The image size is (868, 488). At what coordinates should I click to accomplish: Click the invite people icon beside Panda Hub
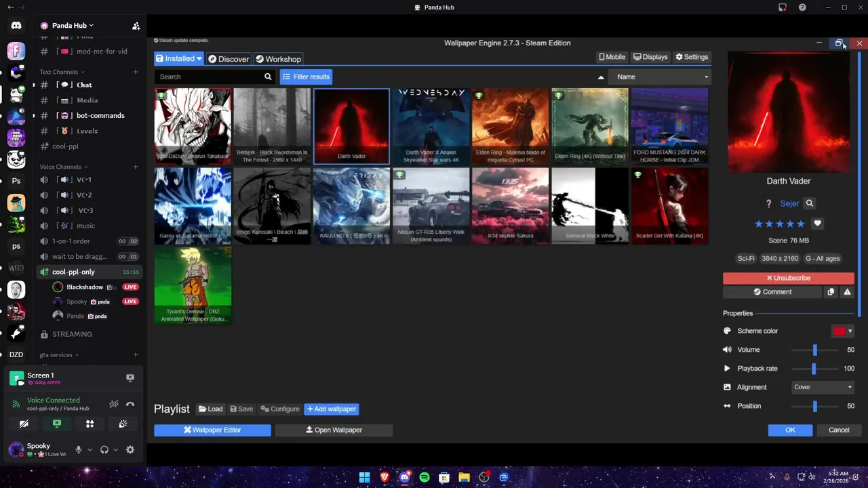[x=136, y=26]
